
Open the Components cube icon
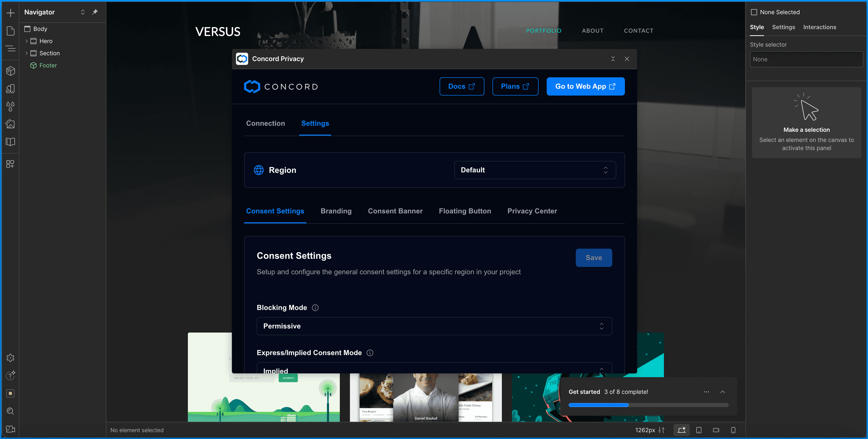10,71
